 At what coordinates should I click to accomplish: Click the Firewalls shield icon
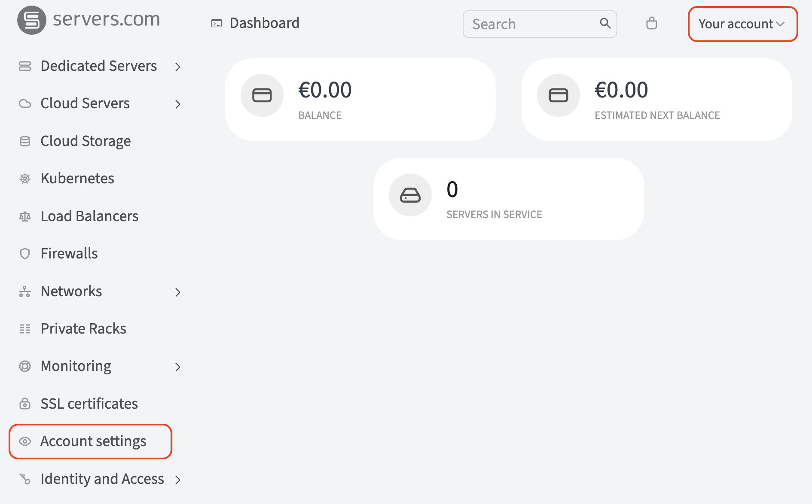[25, 254]
